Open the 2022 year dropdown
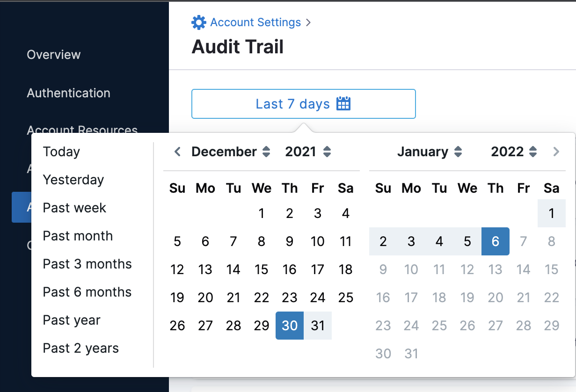Screen dimensions: 576x392 point(514,152)
